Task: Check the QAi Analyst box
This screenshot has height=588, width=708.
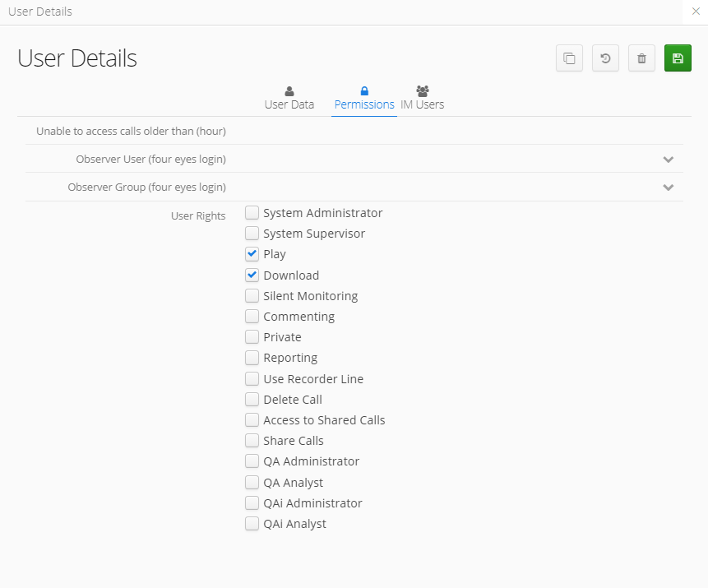Action: pyautogui.click(x=252, y=523)
